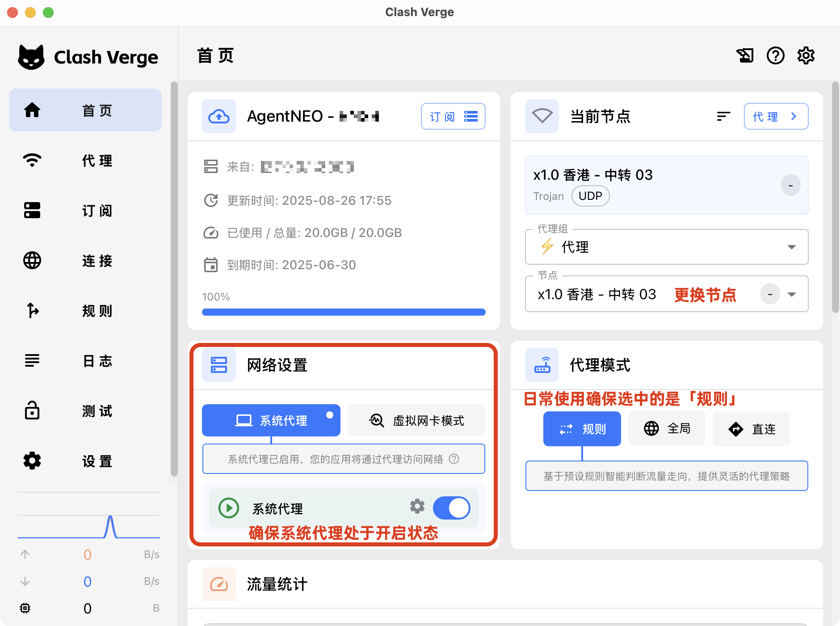Click the green play icon beside 系统代理
This screenshot has height=626, width=840.
pos(229,508)
